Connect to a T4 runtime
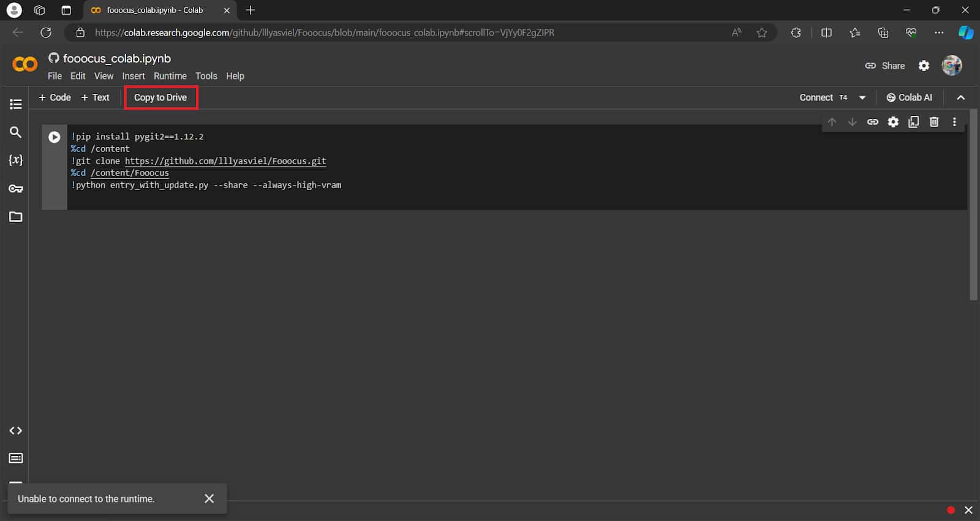The height and width of the screenshot is (521, 980). tap(823, 97)
